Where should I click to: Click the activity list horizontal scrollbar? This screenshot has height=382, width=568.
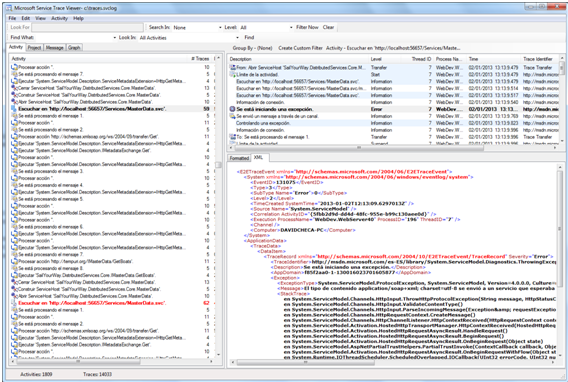[x=111, y=361]
